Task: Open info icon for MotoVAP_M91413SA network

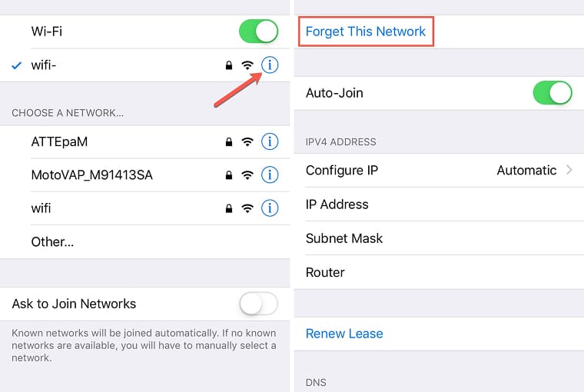Action: [270, 174]
